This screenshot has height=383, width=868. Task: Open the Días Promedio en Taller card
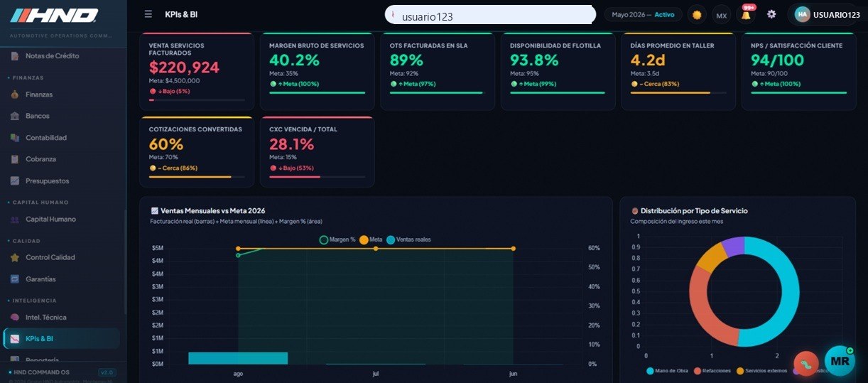pos(678,71)
